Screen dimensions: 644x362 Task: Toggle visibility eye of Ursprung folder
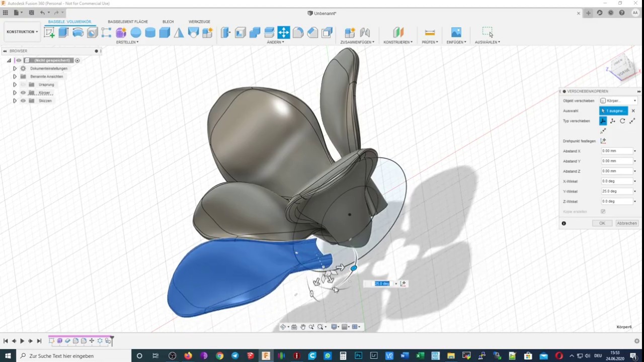click(23, 84)
